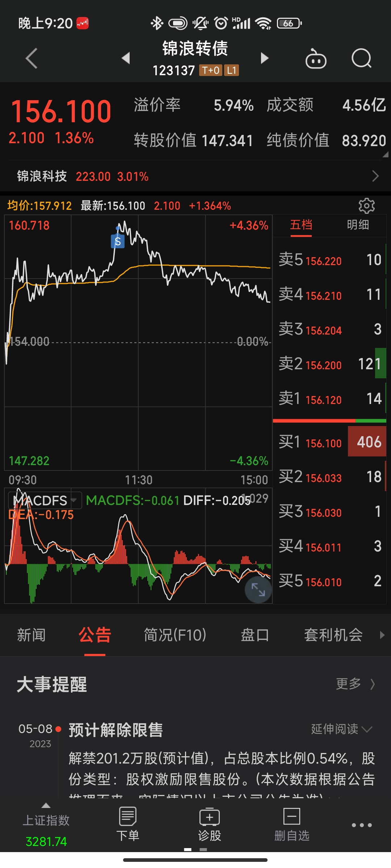Tap the current price 156.100
This screenshot has height=868, width=391.
click(61, 111)
